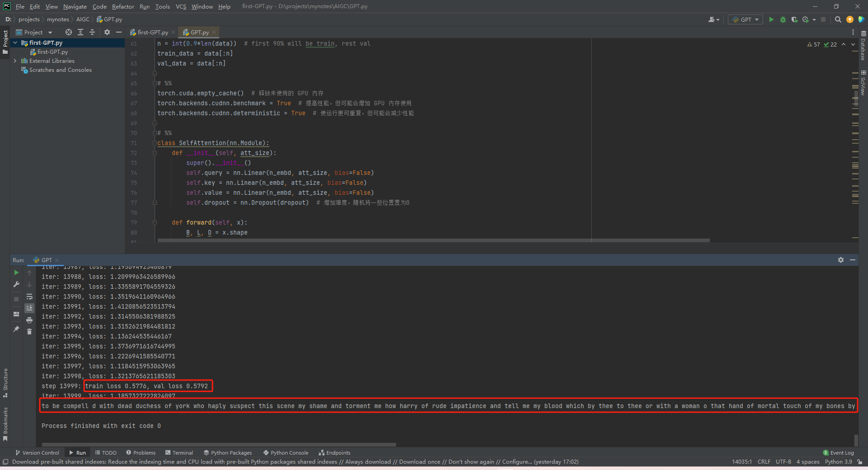Expand External Libraries node

[x=15, y=61]
